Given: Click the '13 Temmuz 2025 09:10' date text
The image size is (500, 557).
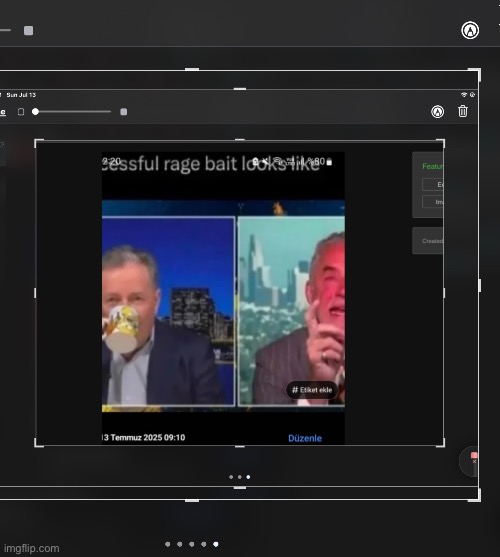Looking at the screenshot, I should pos(143,437).
